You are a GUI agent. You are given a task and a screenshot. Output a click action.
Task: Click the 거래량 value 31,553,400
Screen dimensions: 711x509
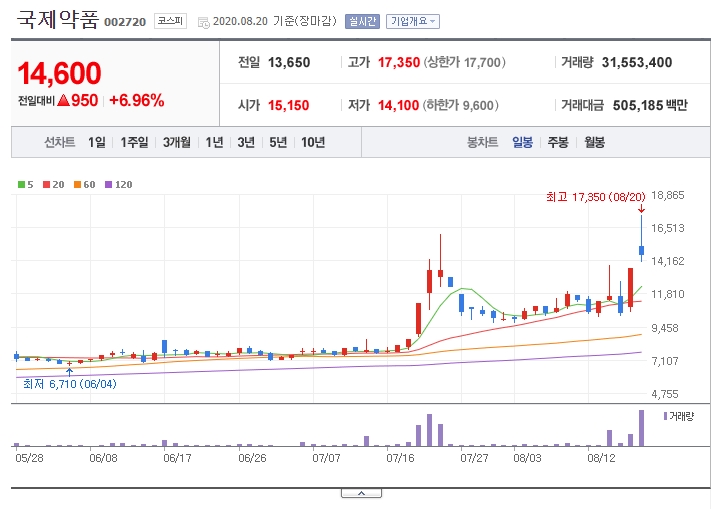tap(637, 63)
